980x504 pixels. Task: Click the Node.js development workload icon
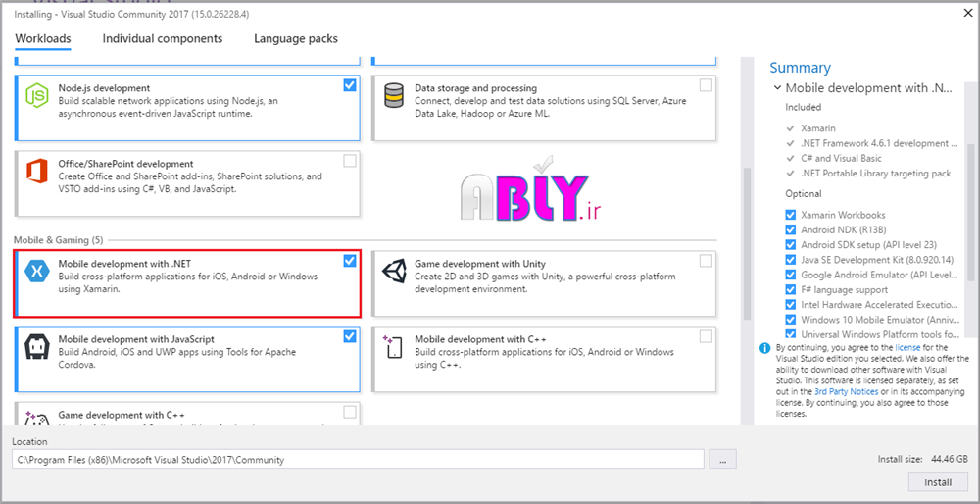(37, 95)
